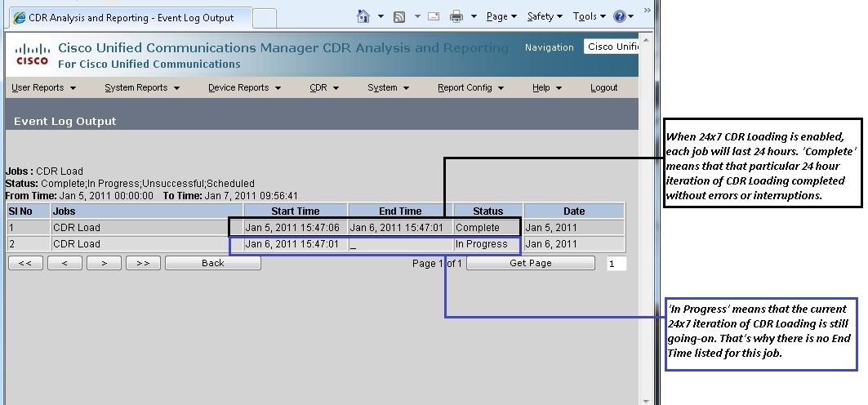The image size is (868, 405).
Task: Go to next page with > button
Action: [x=104, y=264]
